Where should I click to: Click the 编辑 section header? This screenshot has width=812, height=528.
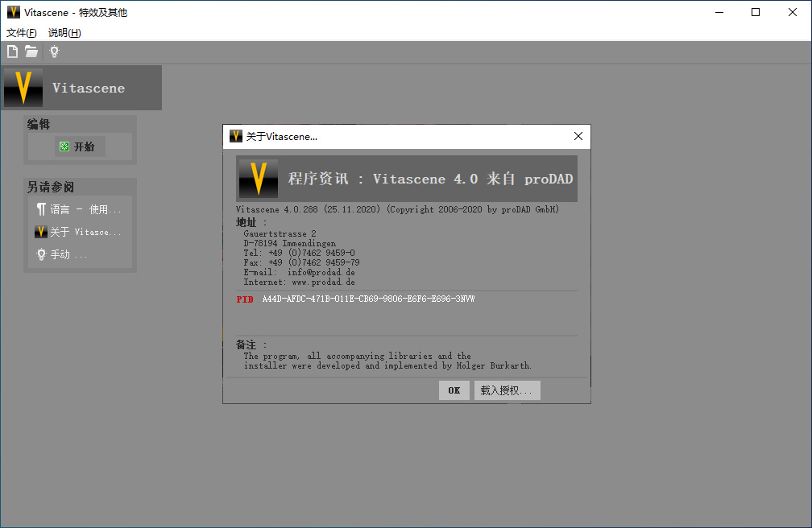(39, 124)
